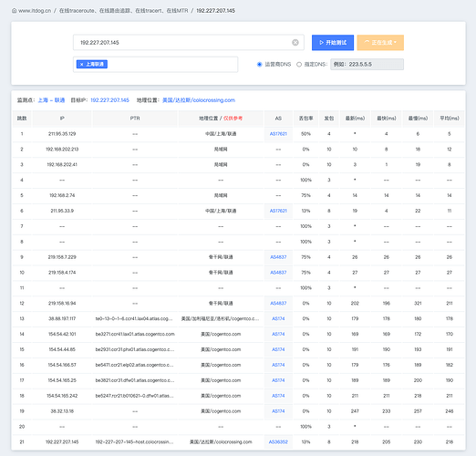Click IP cell 211.95.35.129 in hop 1
The height and width of the screenshot is (456, 476).
(x=62, y=134)
